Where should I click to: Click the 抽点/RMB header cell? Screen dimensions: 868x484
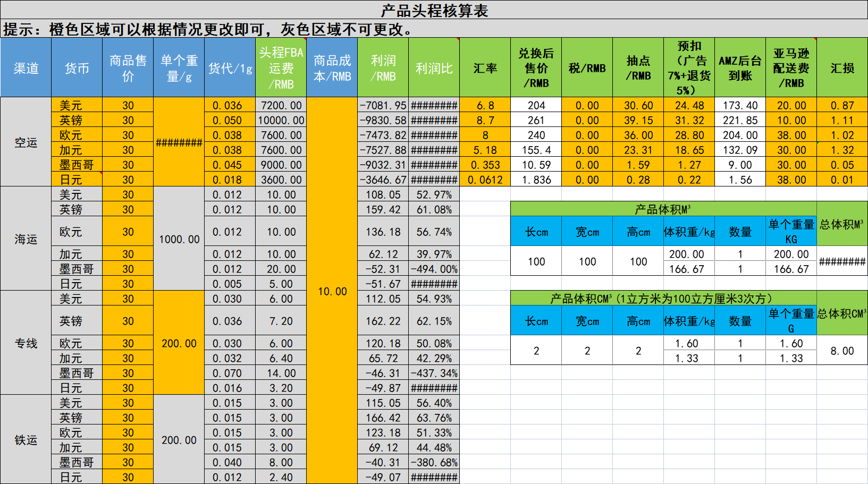638,67
